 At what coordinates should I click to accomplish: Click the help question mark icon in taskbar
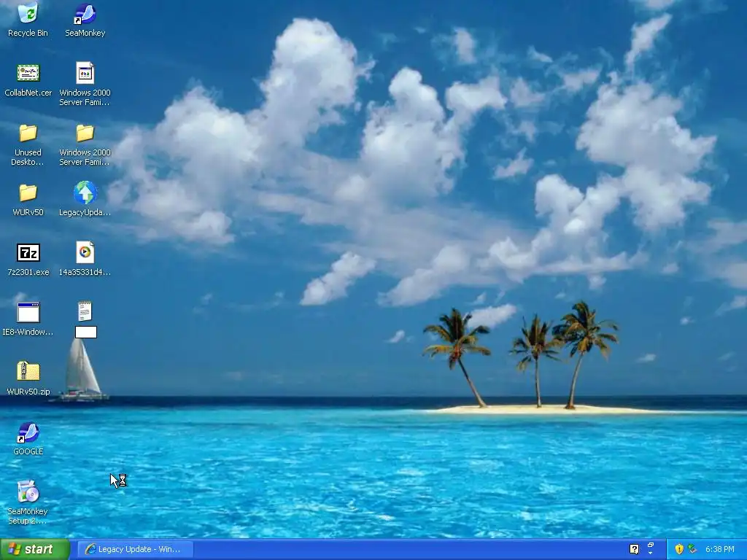click(x=634, y=549)
